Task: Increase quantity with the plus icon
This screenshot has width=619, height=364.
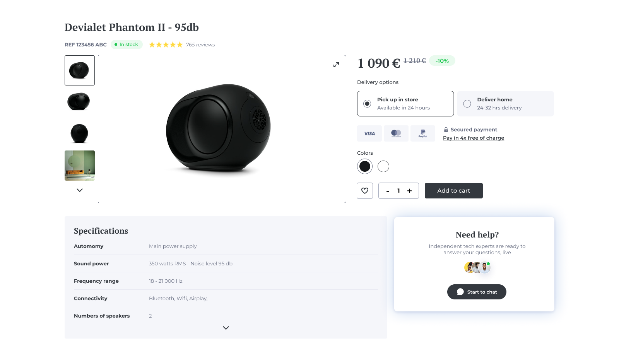Action: [x=409, y=191]
